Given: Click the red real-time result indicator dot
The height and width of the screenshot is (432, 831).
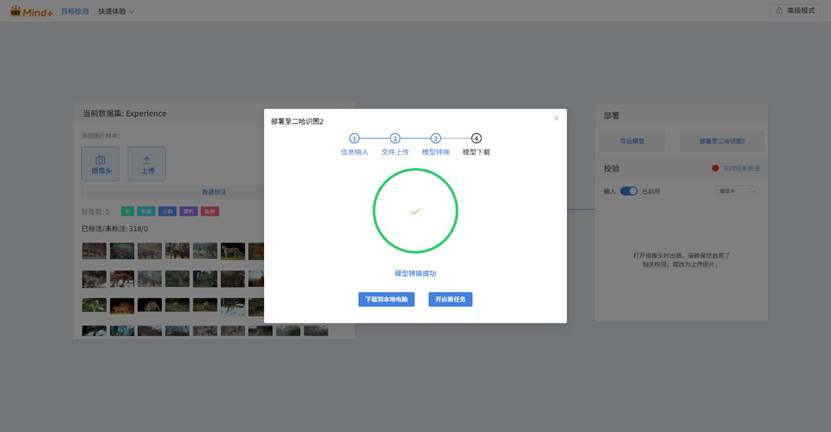Looking at the screenshot, I should [x=715, y=168].
